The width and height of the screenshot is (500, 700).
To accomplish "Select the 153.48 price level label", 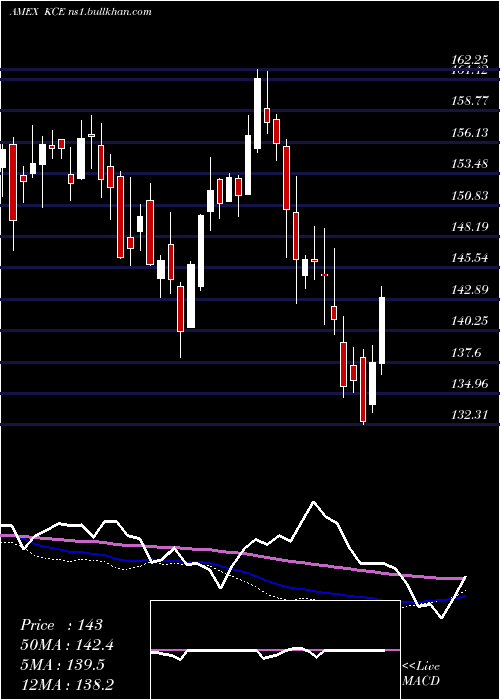I will coord(469,164).
